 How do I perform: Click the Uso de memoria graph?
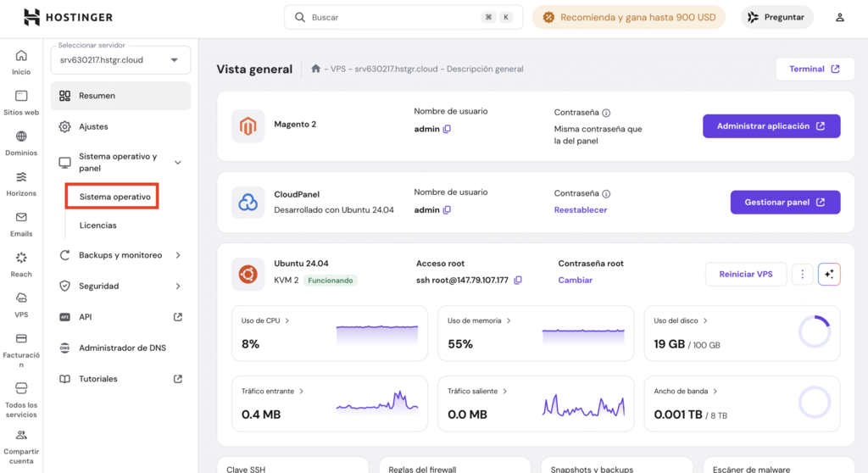coord(583,337)
